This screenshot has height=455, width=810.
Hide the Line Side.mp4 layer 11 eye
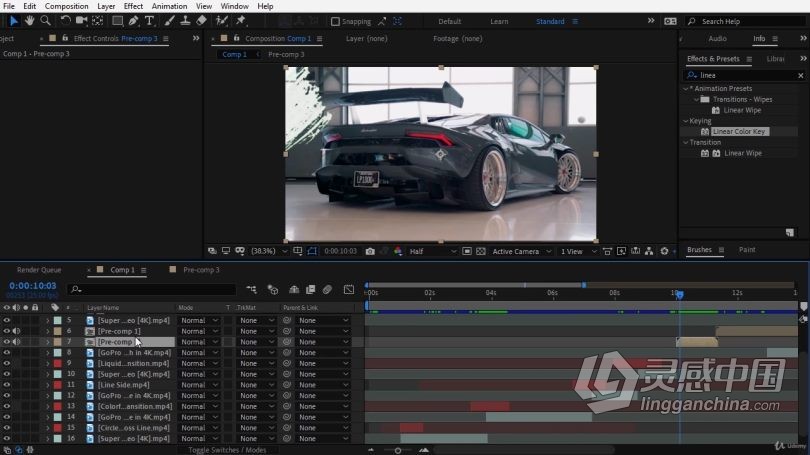pos(7,385)
